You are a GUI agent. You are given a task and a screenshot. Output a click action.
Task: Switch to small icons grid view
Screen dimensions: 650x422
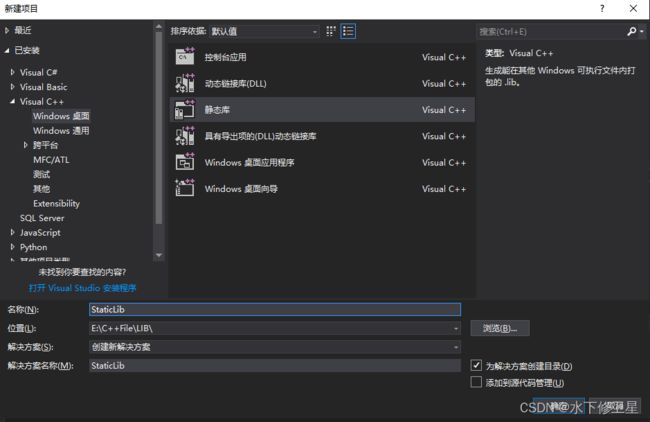point(330,31)
